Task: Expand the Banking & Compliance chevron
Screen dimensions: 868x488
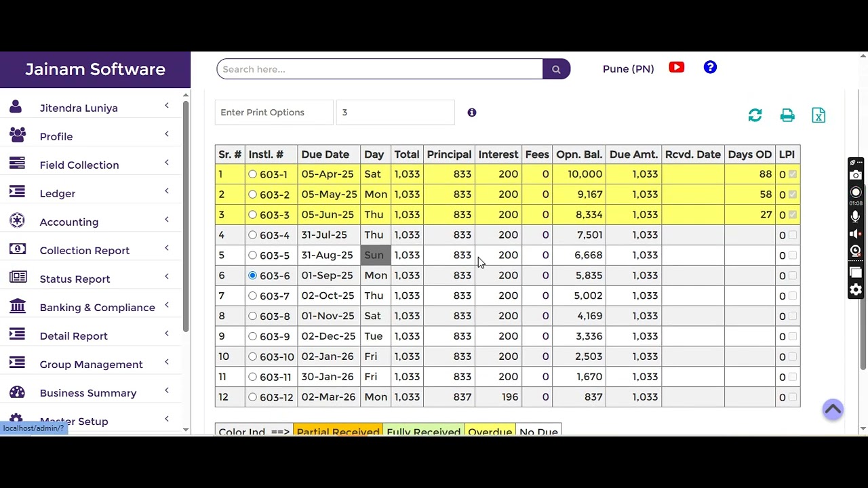Action: [166, 305]
